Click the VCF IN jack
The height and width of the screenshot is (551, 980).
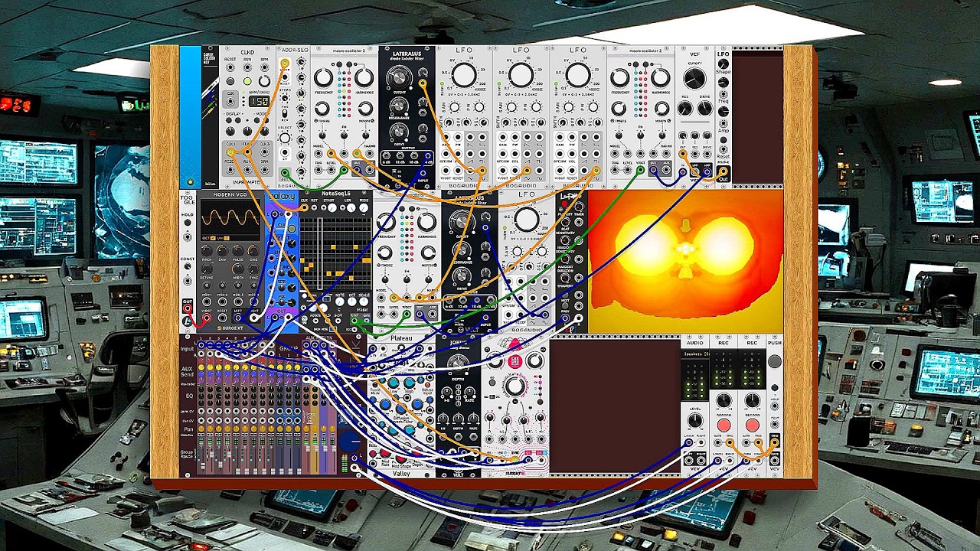(x=683, y=171)
